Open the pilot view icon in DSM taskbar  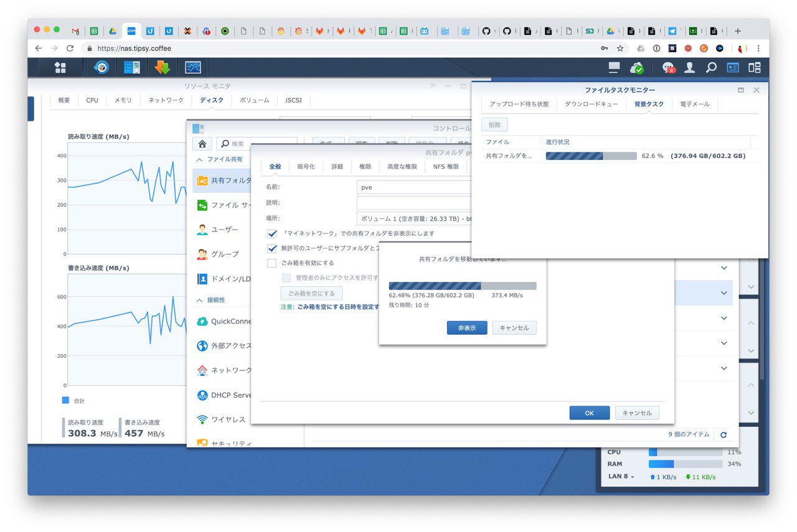754,67
